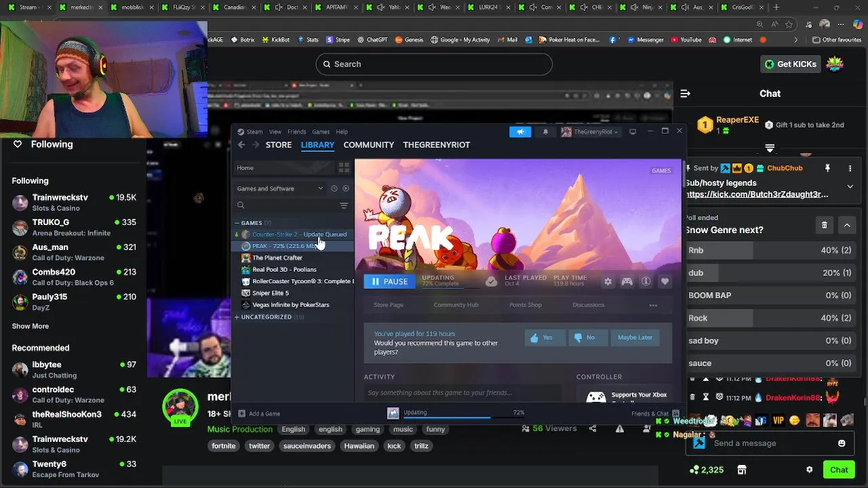Click the PEAK cloud sync status icon
Image resolution: width=868 pixels, height=488 pixels.
(x=492, y=281)
